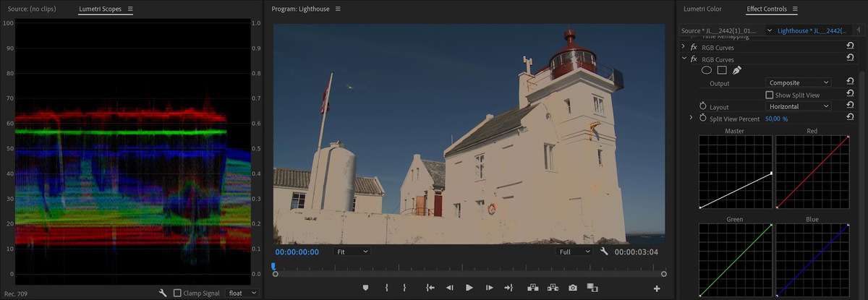Toggle Split View Percent stopwatch
868x300 pixels.
(x=702, y=118)
